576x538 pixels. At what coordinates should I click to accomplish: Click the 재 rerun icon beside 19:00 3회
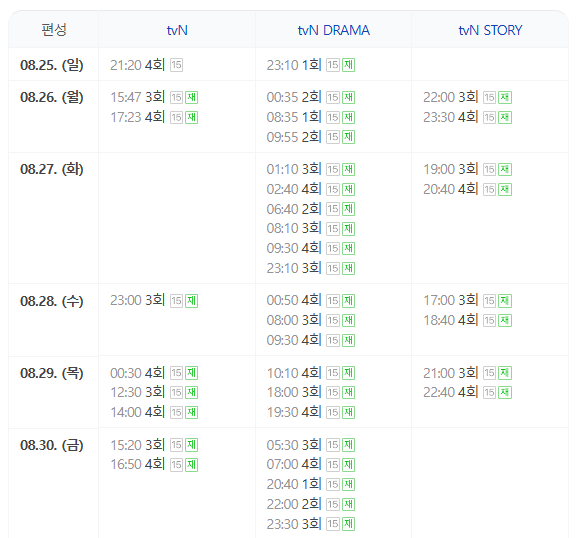point(505,170)
